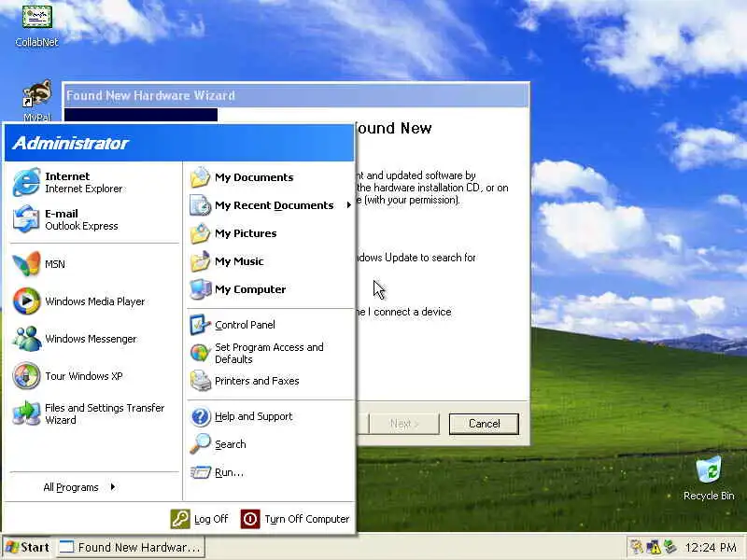Screen dimensions: 747x560
Task: Click "Search" text in Start menu
Action: [231, 444]
